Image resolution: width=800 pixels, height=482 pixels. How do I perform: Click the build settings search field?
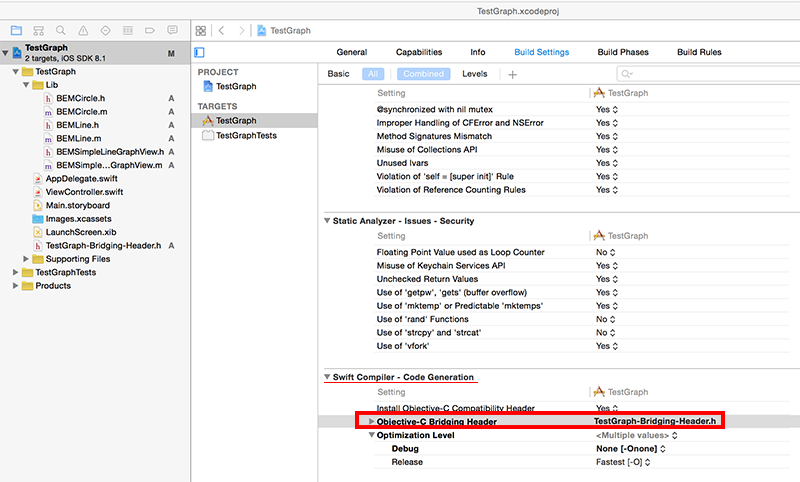pyautogui.click(x=708, y=74)
